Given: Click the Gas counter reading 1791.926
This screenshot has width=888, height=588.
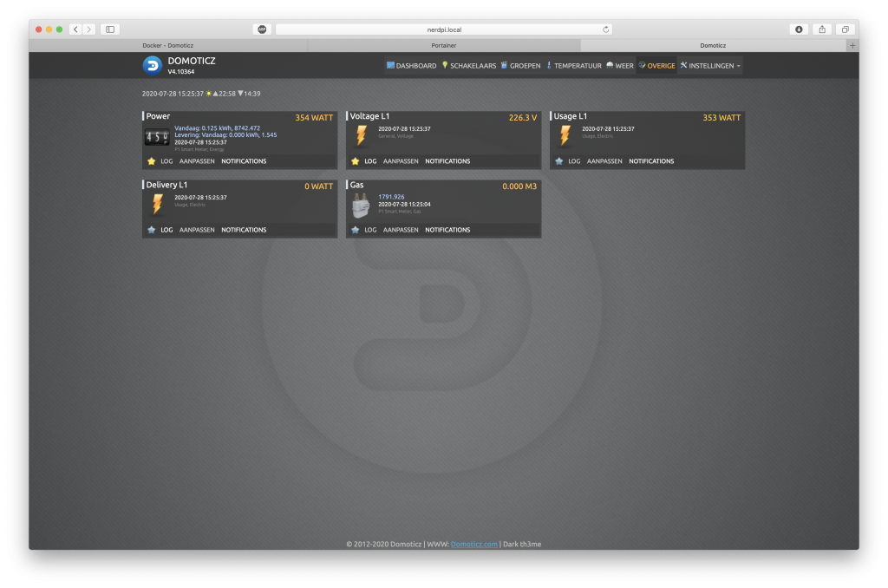Looking at the screenshot, I should pyautogui.click(x=391, y=197).
